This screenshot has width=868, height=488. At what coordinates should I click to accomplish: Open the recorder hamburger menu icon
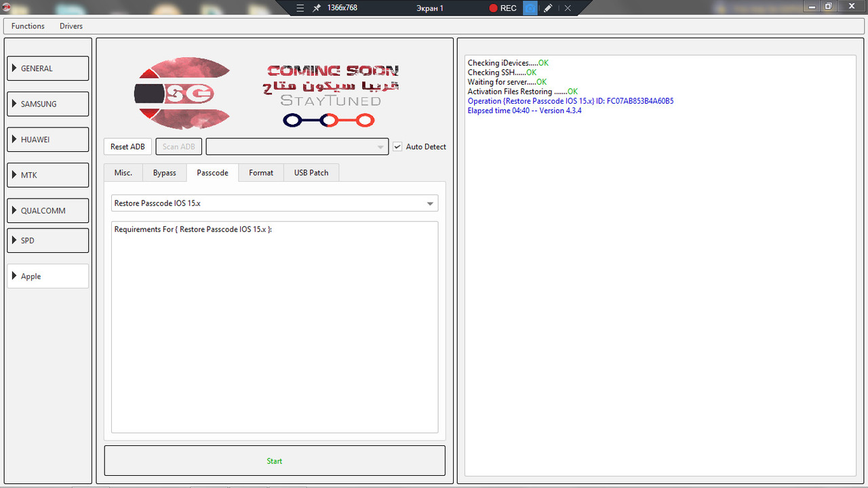300,8
